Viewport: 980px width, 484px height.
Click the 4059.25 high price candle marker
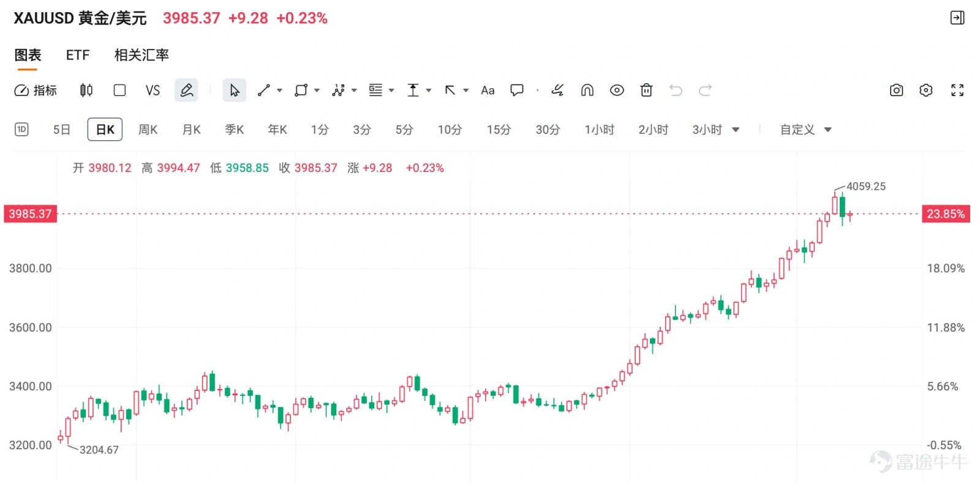click(865, 186)
